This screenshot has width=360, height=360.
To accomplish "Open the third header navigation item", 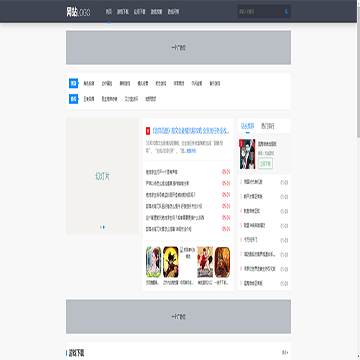I will point(140,12).
